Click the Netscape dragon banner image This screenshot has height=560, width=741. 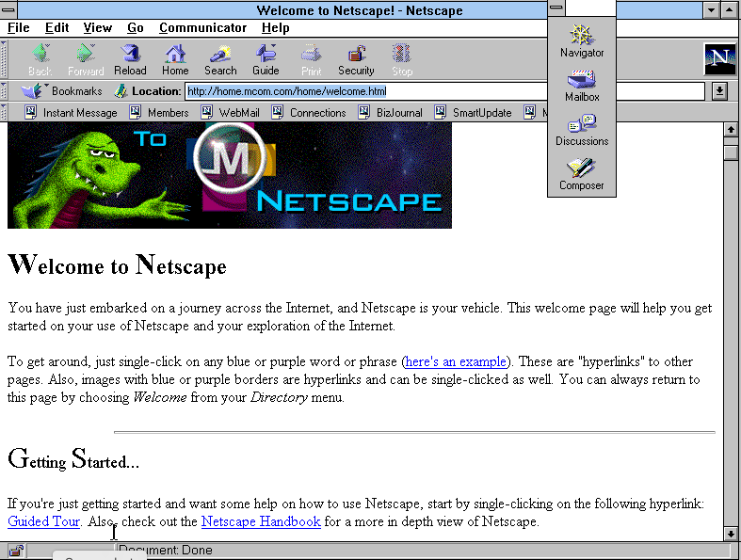(x=230, y=175)
